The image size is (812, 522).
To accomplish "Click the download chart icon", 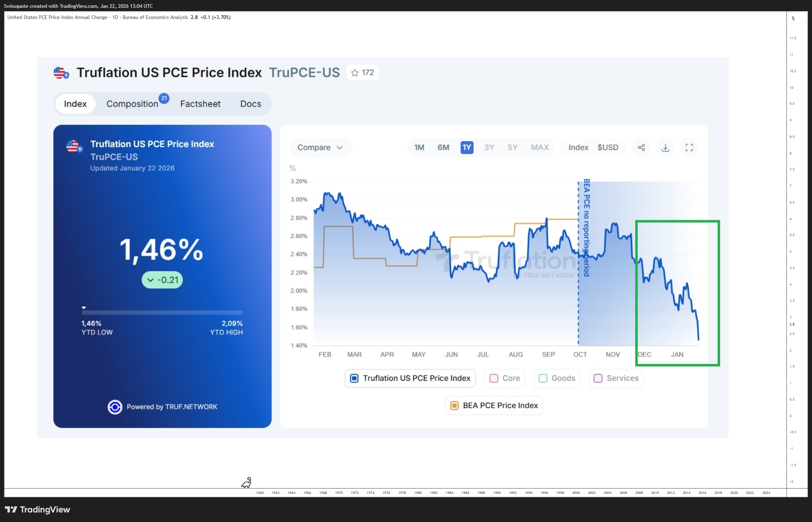I will (665, 147).
